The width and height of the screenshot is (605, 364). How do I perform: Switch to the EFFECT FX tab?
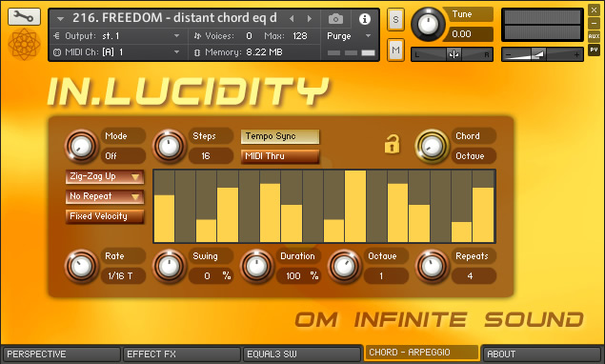181,354
